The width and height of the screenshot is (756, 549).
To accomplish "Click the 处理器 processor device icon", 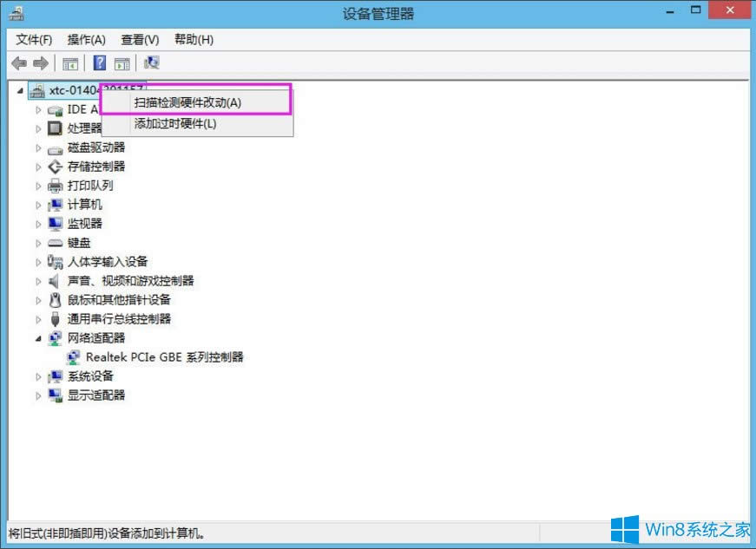I will coord(55,128).
